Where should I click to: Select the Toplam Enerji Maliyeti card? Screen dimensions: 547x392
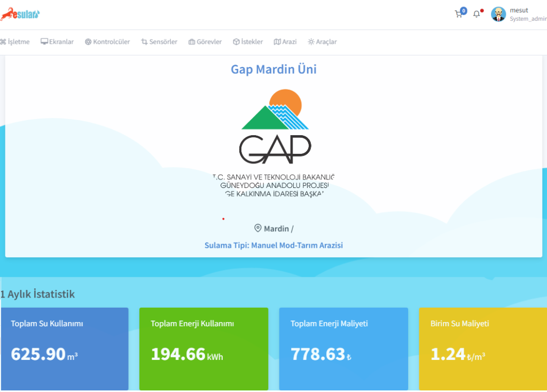(343, 347)
